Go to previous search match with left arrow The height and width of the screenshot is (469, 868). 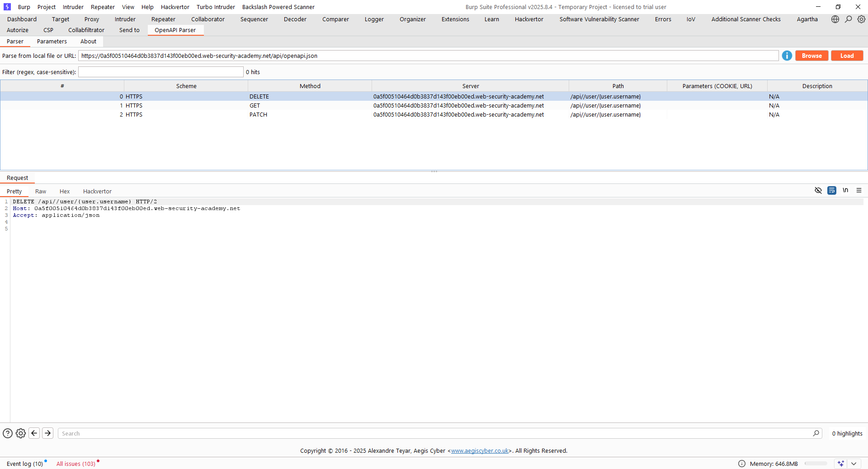(x=34, y=433)
